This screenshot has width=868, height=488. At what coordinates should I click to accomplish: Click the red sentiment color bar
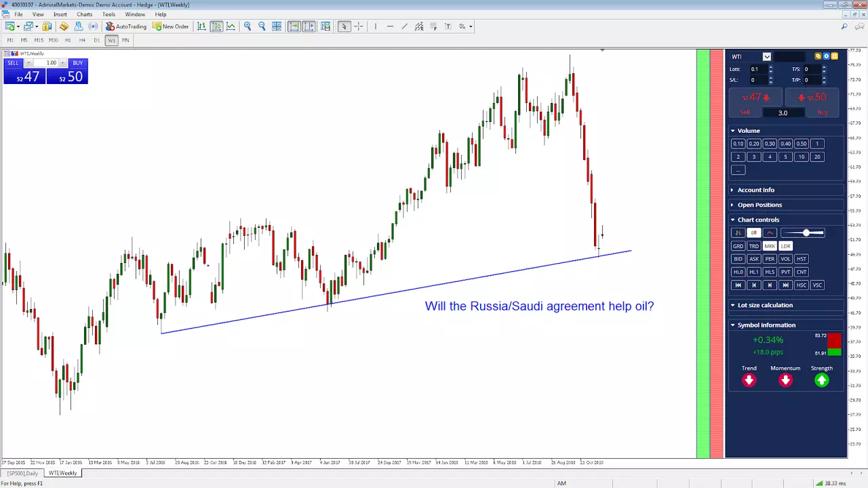(716, 253)
